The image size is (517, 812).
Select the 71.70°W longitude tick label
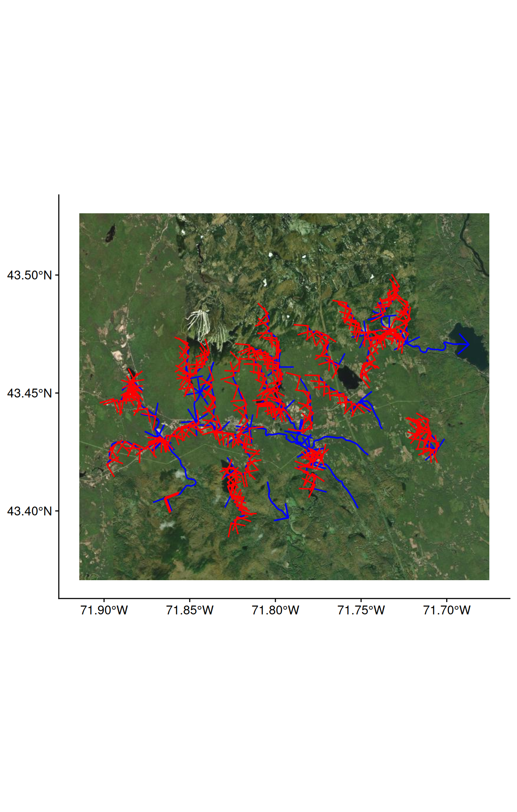pyautogui.click(x=447, y=610)
